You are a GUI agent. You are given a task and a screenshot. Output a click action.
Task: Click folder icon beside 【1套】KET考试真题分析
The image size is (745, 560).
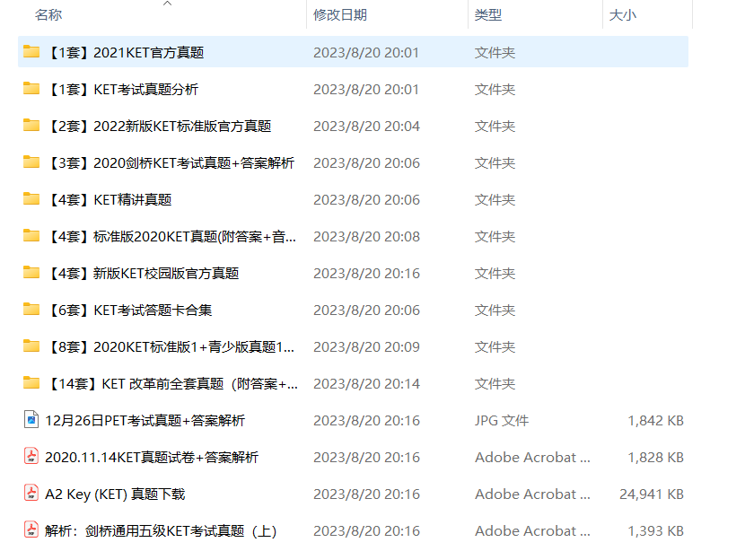pyautogui.click(x=31, y=89)
